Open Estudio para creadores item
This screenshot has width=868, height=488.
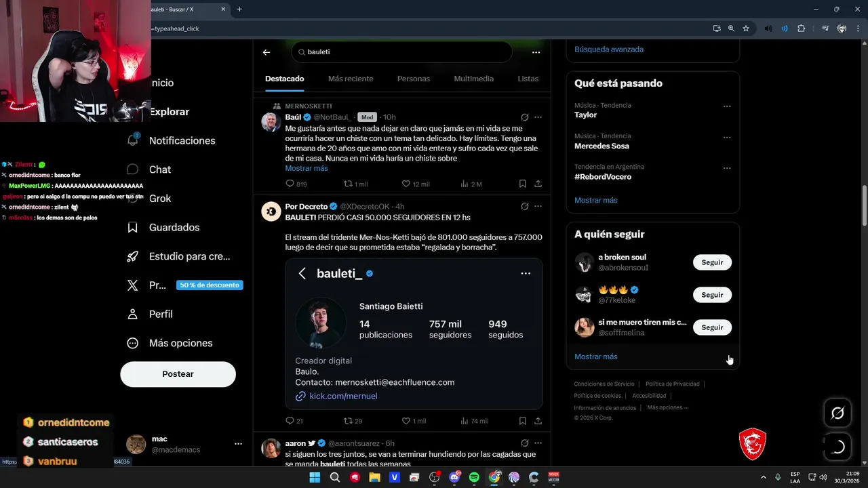tap(179, 256)
